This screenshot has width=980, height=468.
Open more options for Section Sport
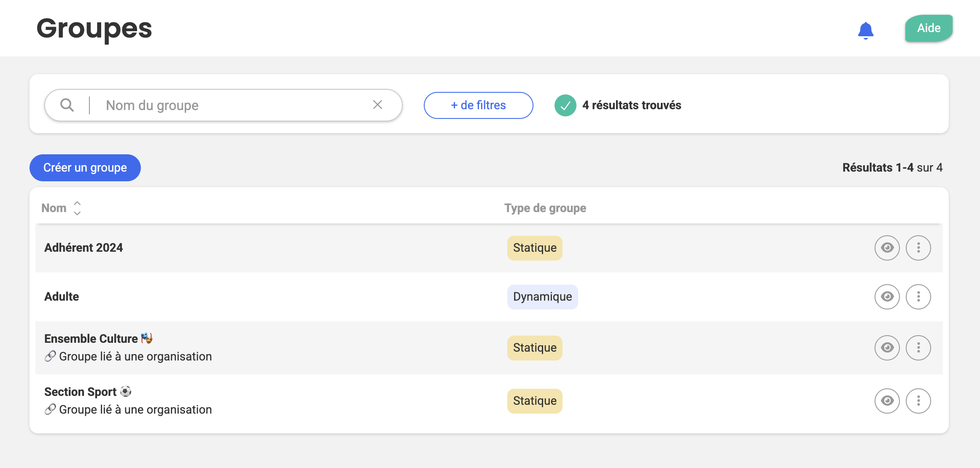pyautogui.click(x=918, y=401)
